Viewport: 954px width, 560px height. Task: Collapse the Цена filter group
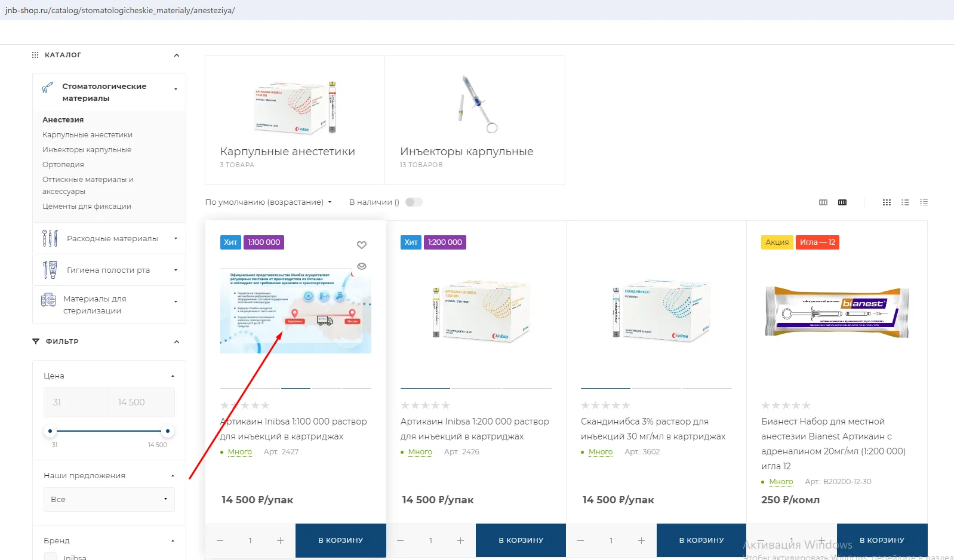coord(173,376)
